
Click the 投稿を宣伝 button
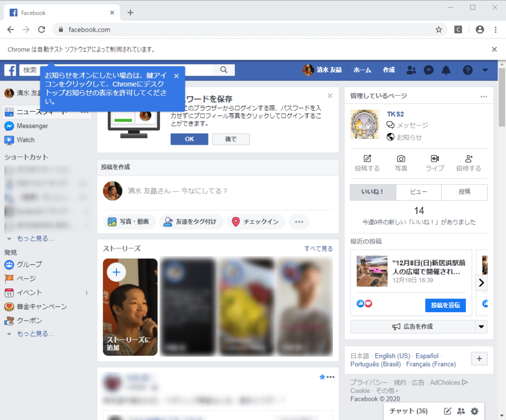(445, 305)
